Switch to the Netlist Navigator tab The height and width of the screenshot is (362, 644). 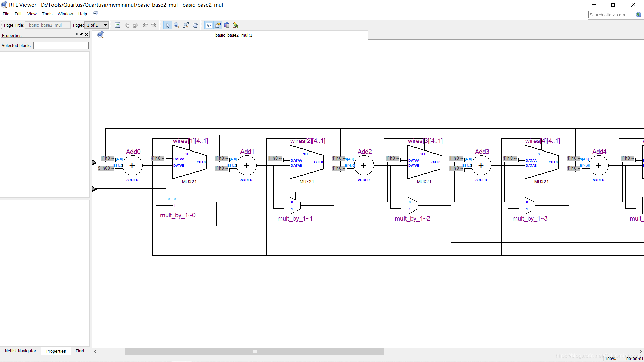(20, 351)
